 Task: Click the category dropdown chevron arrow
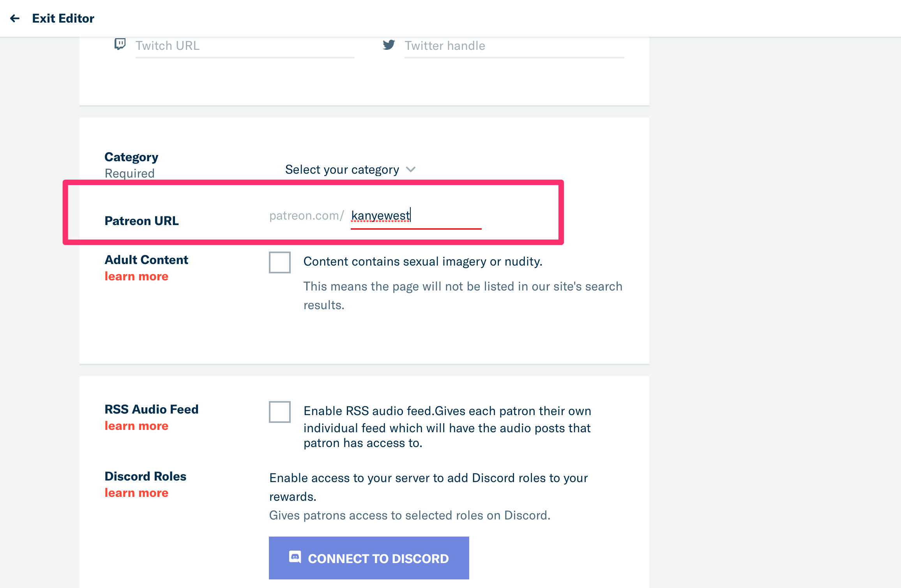coord(411,169)
